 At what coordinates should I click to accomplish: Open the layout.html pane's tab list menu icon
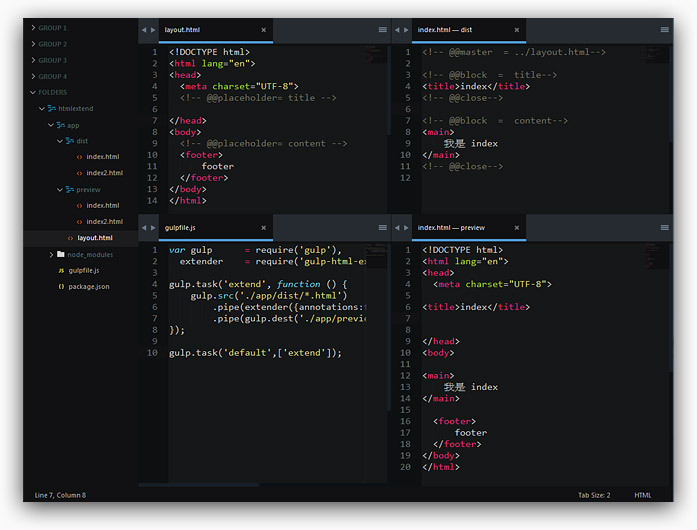382,30
